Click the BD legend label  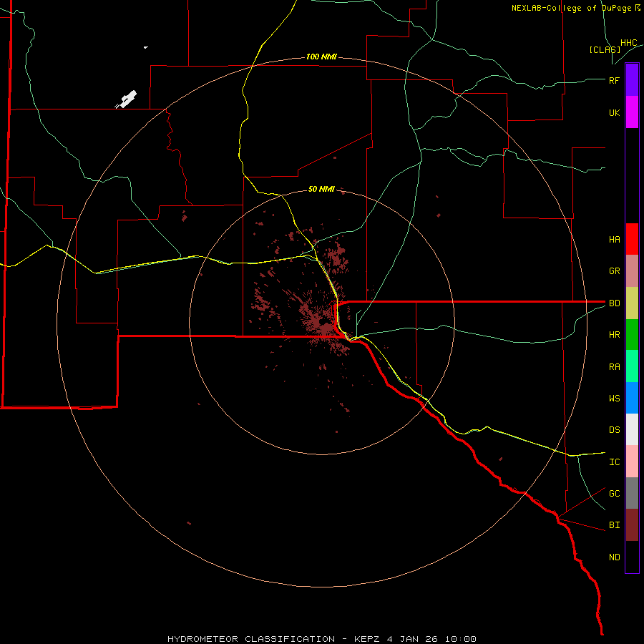614,303
